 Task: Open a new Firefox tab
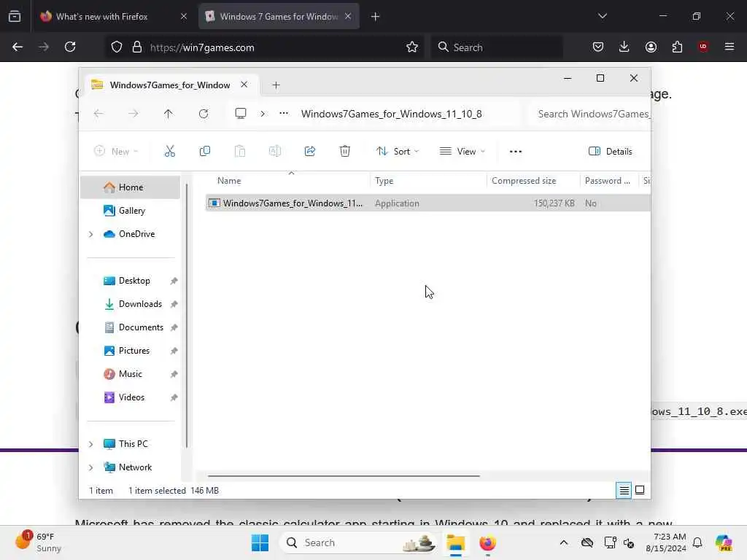[376, 17]
